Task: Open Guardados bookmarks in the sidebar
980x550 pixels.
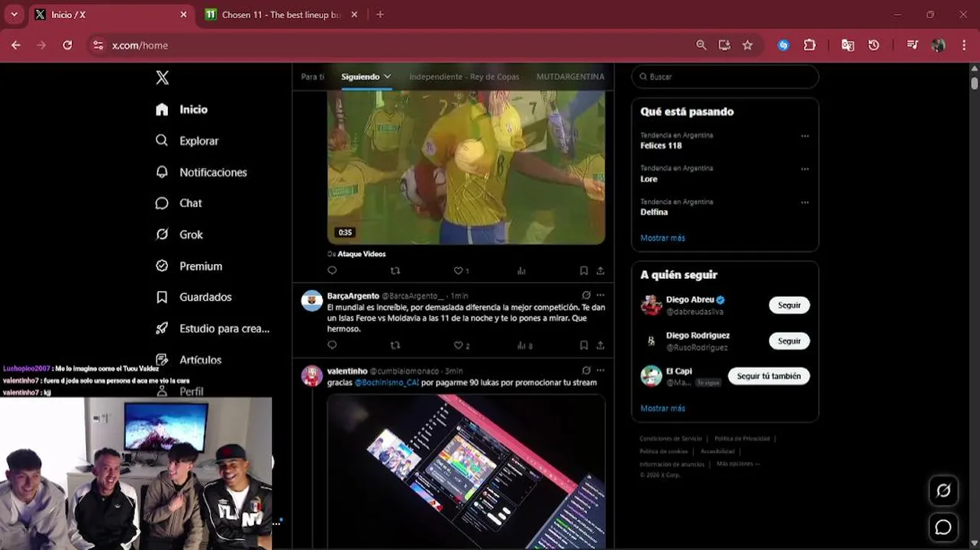Action: pyautogui.click(x=205, y=297)
